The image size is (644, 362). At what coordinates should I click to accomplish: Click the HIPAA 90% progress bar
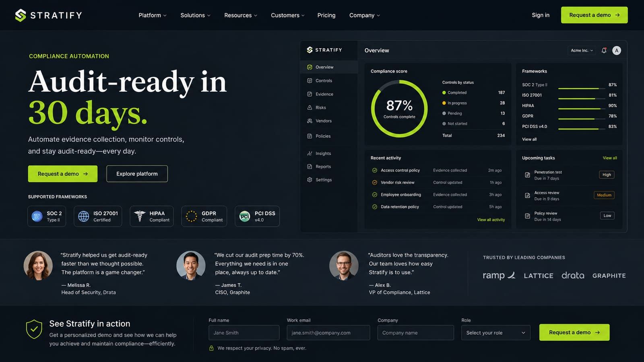582,109
